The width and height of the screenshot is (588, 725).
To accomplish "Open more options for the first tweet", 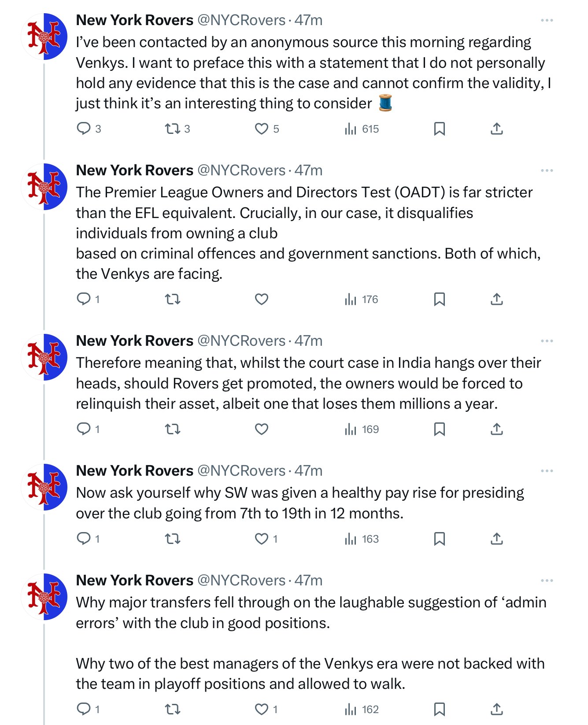I will pos(547,20).
